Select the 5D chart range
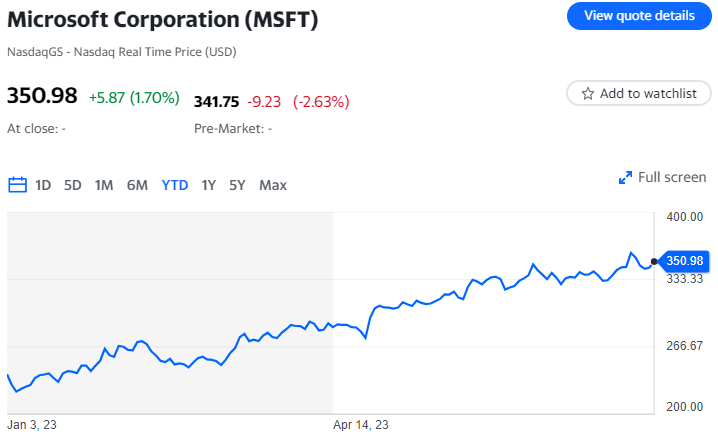 click(x=73, y=185)
